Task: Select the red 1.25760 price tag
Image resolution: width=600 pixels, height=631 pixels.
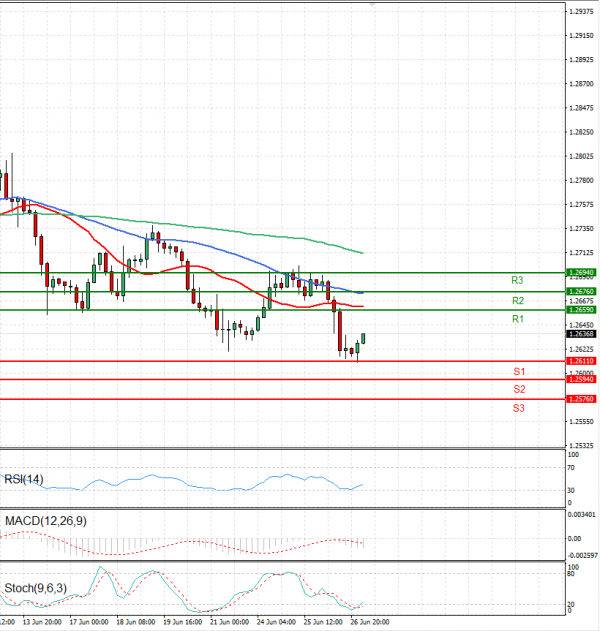Action: 581,399
